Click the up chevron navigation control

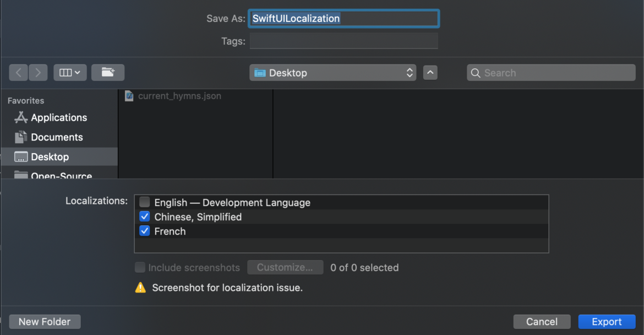tap(430, 72)
